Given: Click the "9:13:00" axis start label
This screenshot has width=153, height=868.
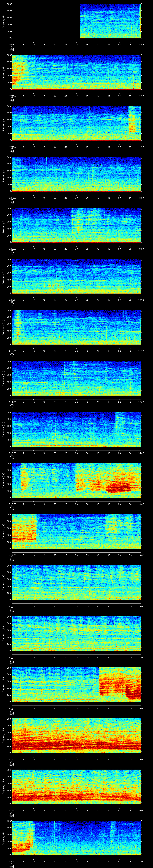Looking at the screenshot, I should (12, 504).
